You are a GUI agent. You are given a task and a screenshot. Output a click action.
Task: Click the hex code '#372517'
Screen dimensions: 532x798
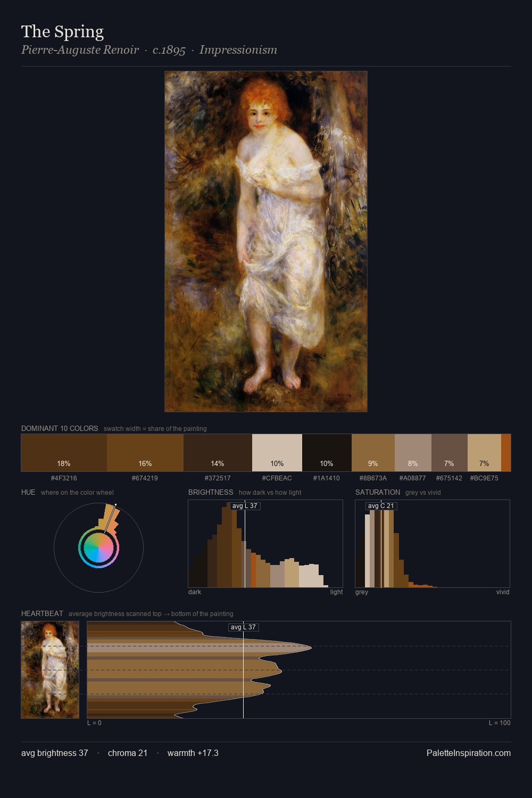coord(218,478)
